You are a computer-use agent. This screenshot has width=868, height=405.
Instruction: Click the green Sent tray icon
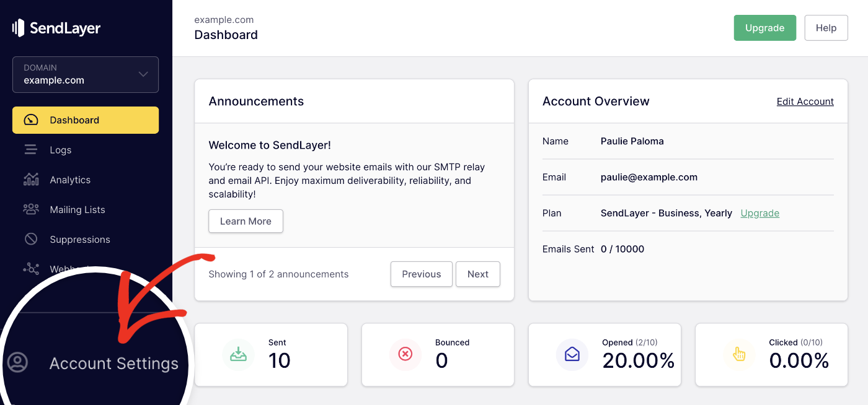coord(239,354)
